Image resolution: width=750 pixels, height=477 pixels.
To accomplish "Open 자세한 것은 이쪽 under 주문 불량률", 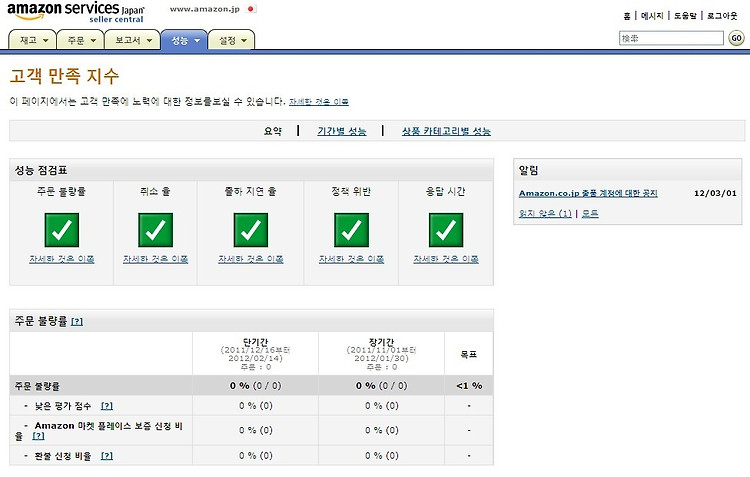I will pyautogui.click(x=62, y=259).
